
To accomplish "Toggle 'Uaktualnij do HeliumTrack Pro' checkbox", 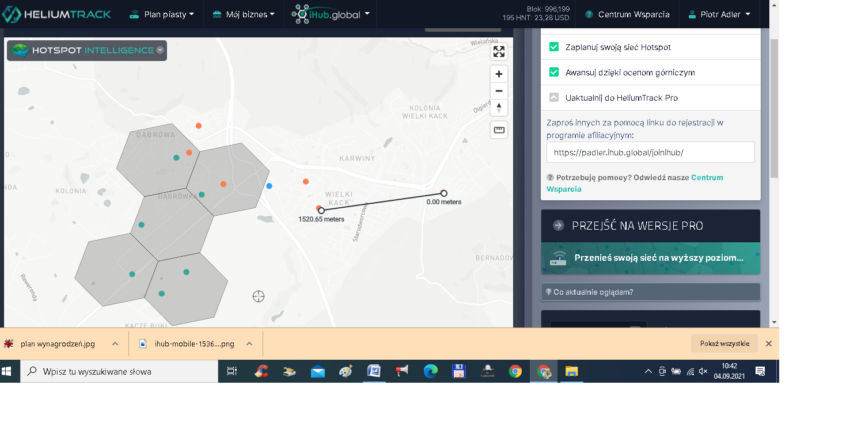I will pos(554,98).
